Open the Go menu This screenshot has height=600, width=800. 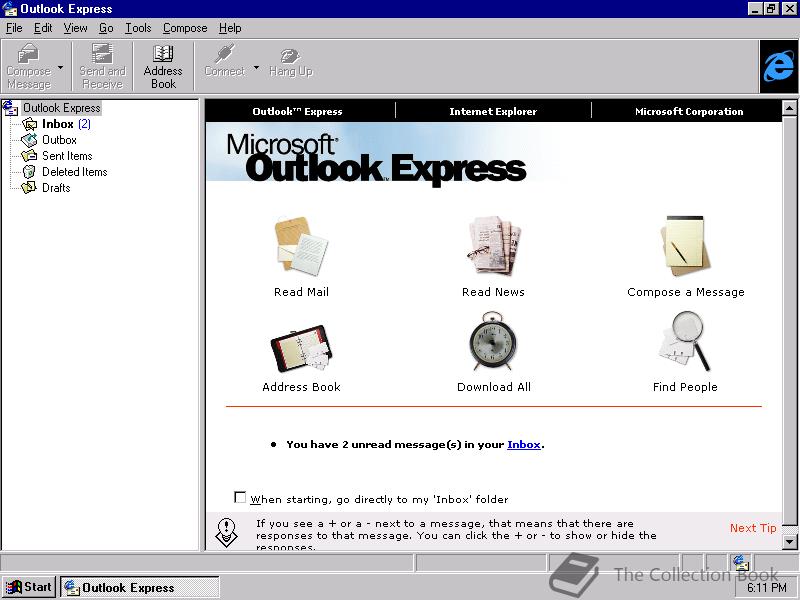(x=106, y=28)
